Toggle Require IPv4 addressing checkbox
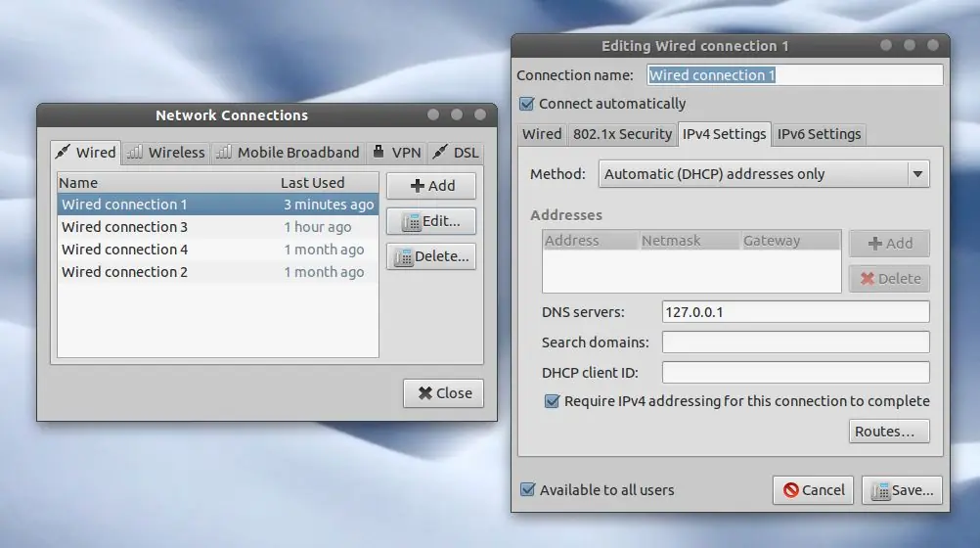This screenshot has height=548, width=980. tap(552, 401)
